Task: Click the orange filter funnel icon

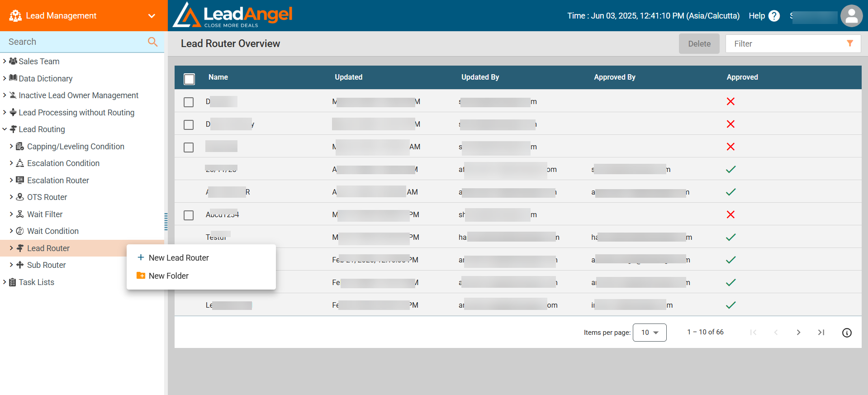Action: [850, 43]
